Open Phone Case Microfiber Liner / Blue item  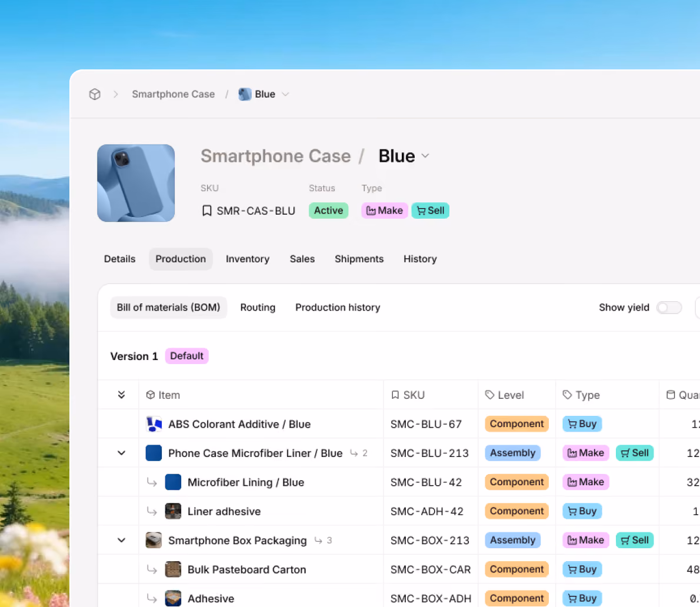(x=255, y=453)
